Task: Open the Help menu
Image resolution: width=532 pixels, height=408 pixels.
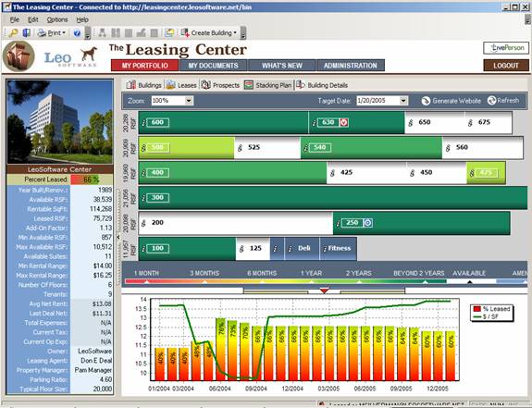Action: point(82,19)
